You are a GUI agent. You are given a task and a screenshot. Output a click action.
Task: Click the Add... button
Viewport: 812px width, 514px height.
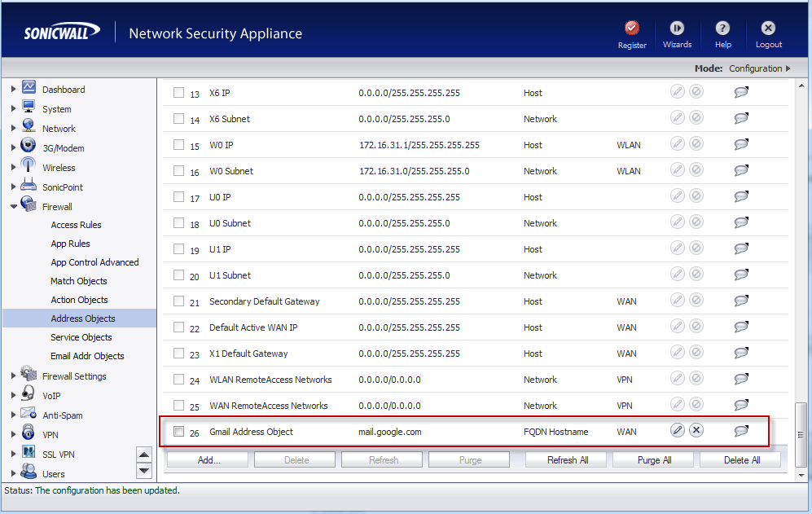pos(208,459)
